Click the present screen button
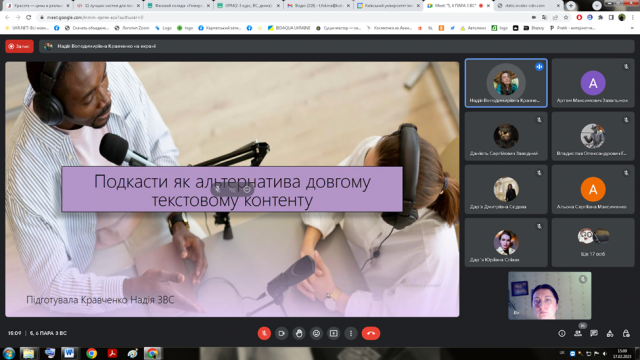Image resolution: width=640 pixels, height=360 pixels. pos(333,333)
